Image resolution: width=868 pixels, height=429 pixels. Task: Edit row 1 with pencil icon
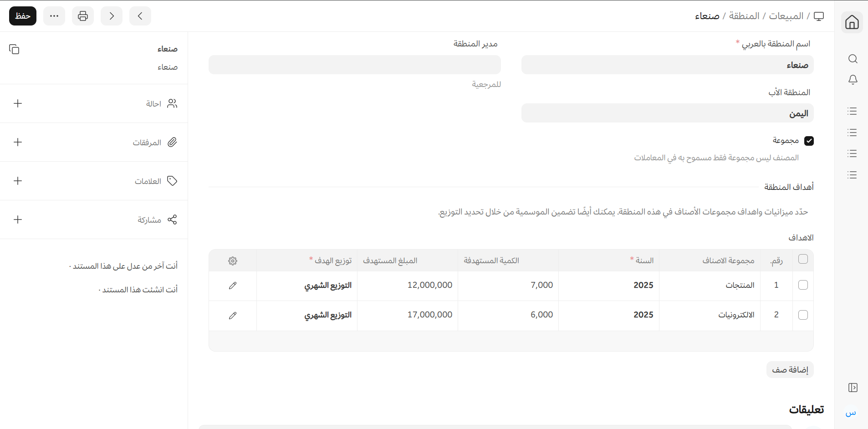tap(233, 286)
